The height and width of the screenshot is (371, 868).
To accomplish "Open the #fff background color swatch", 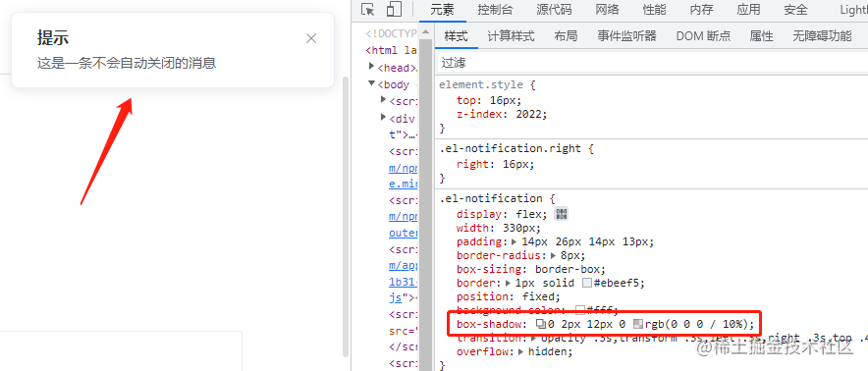I will click(580, 310).
